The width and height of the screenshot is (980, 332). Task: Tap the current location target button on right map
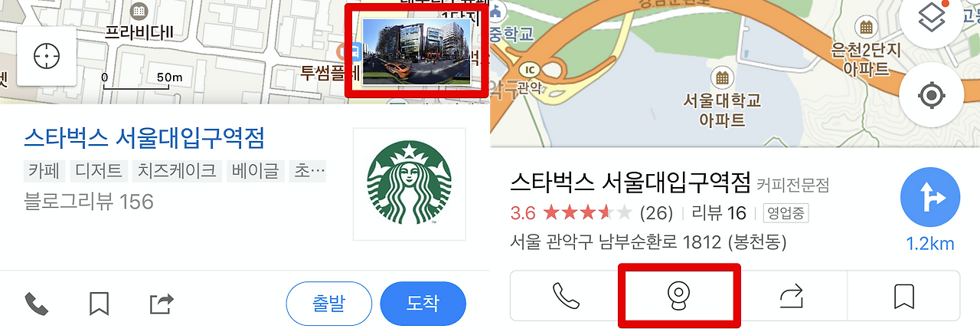coord(931,96)
